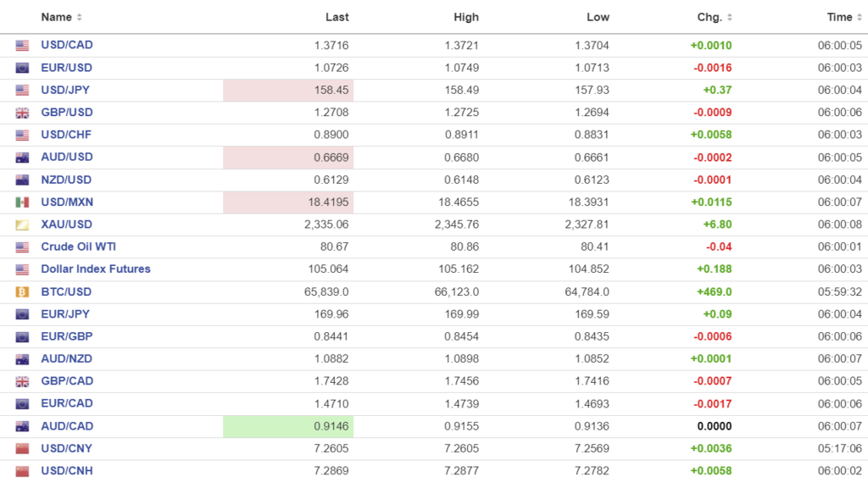This screenshot has height=482, width=868.
Task: Sort by the Time column arrows
Action: click(x=860, y=18)
